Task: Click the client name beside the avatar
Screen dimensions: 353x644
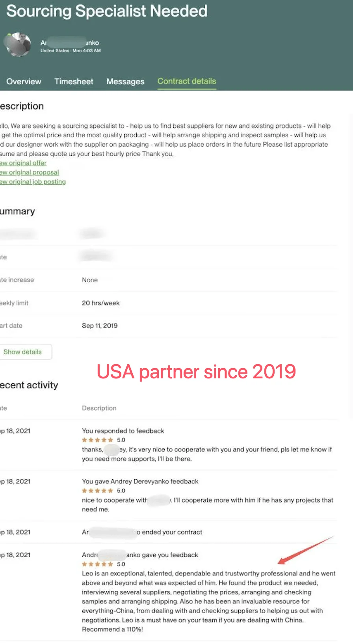Action: point(70,43)
